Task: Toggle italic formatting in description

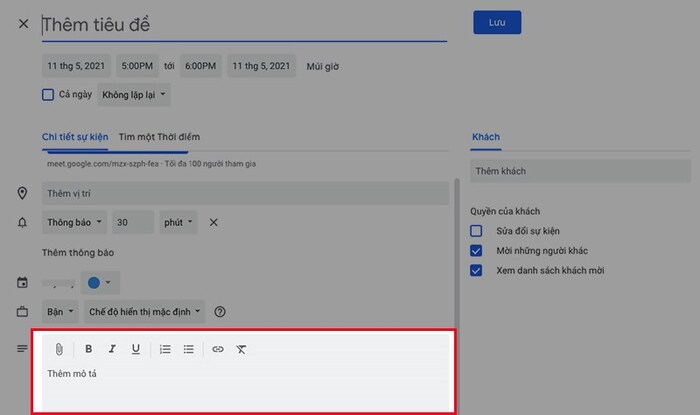Action: 112,349
